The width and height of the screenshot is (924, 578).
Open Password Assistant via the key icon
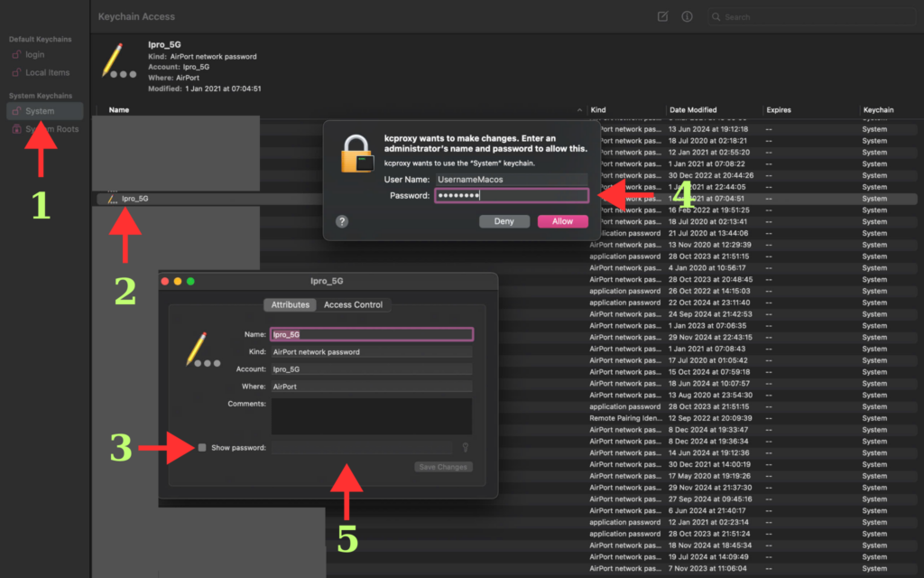coord(465,447)
